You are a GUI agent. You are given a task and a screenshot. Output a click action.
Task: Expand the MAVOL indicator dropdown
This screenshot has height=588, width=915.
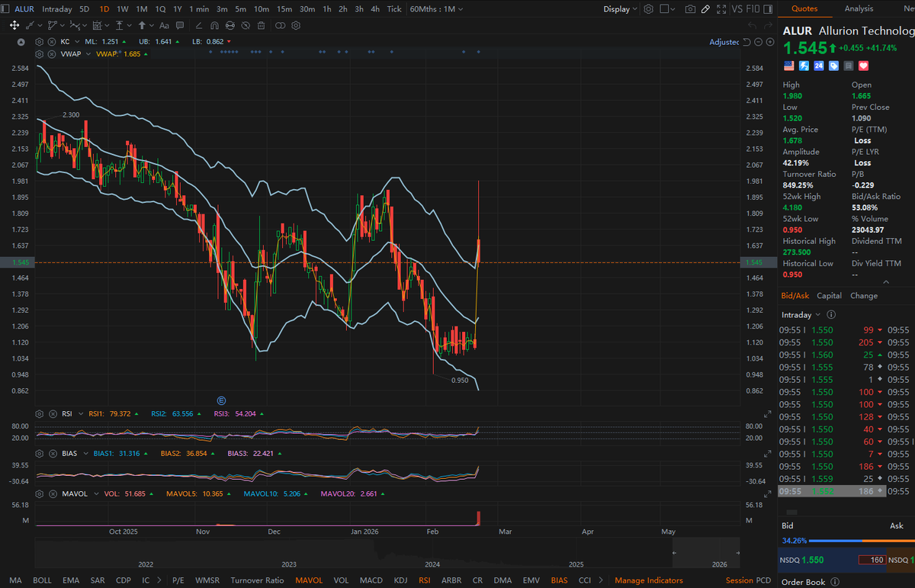pyautogui.click(x=95, y=493)
